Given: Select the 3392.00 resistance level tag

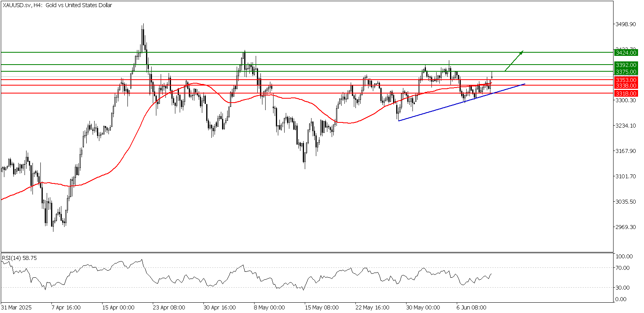Looking at the screenshot, I should pos(626,65).
